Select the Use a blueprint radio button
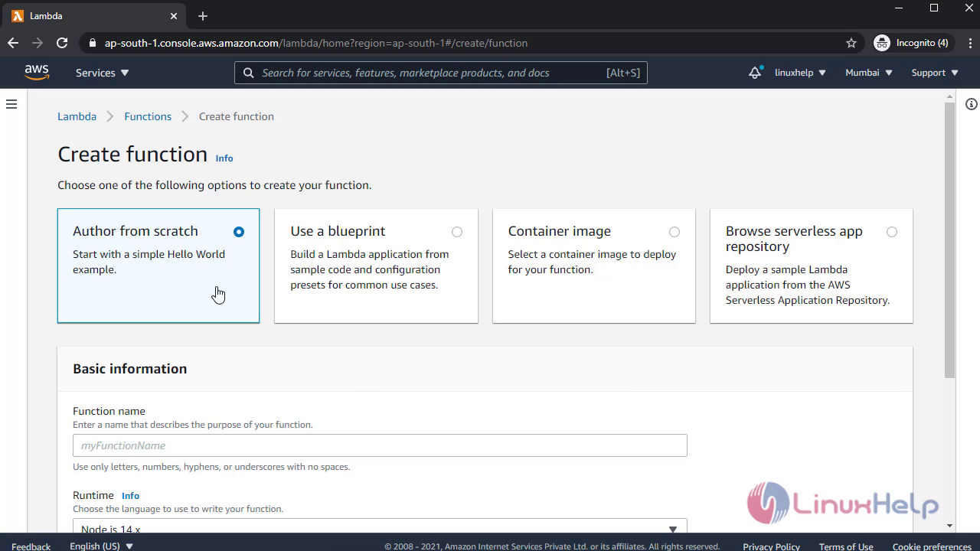 [x=457, y=232]
